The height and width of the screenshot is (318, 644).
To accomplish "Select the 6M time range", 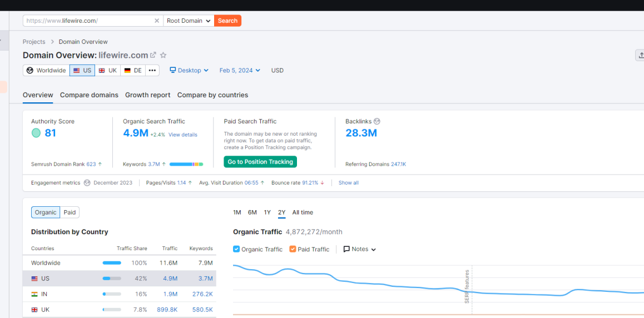I will tap(252, 212).
